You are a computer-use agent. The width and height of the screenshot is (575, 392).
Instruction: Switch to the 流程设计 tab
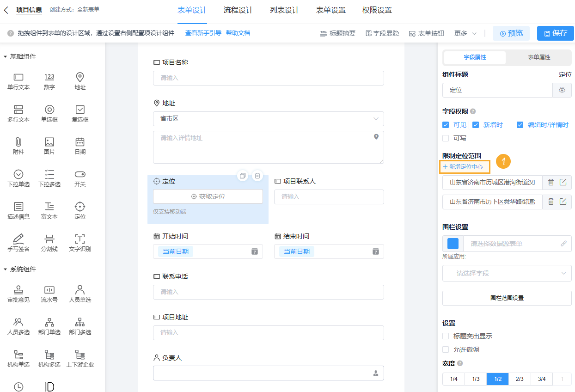(238, 9)
